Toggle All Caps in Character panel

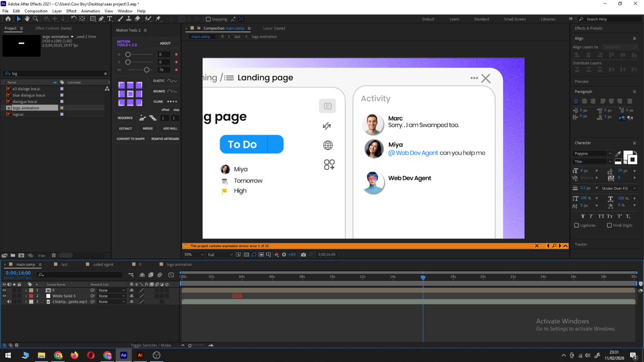[601, 216]
